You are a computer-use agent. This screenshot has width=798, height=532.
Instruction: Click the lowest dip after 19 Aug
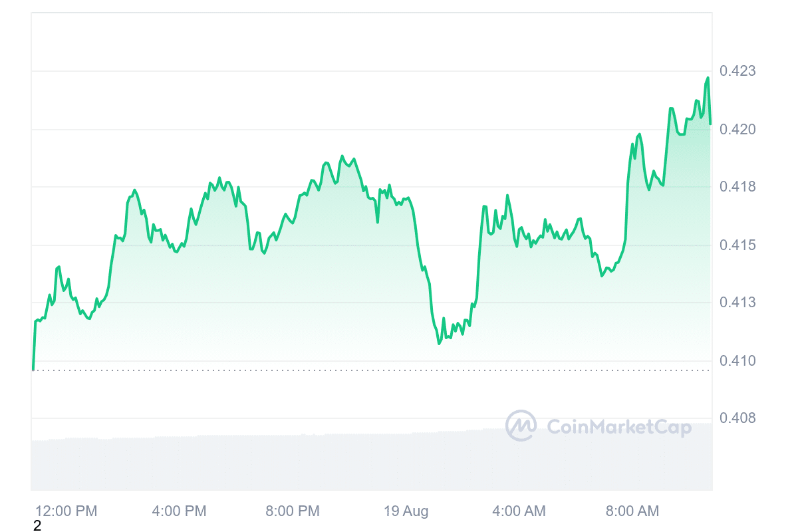click(x=439, y=343)
